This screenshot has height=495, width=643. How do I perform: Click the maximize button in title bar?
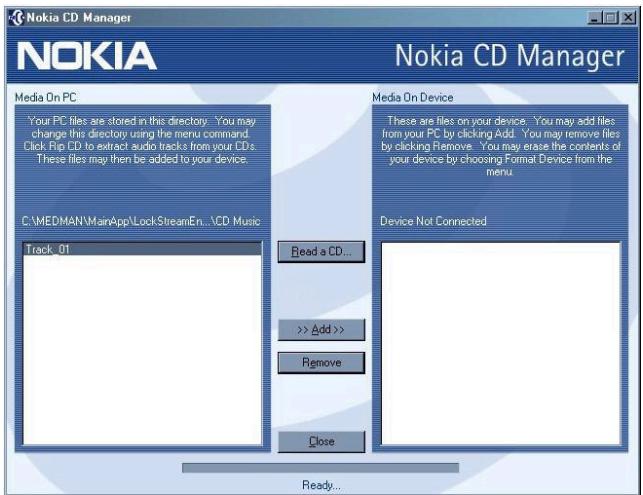[x=611, y=18]
